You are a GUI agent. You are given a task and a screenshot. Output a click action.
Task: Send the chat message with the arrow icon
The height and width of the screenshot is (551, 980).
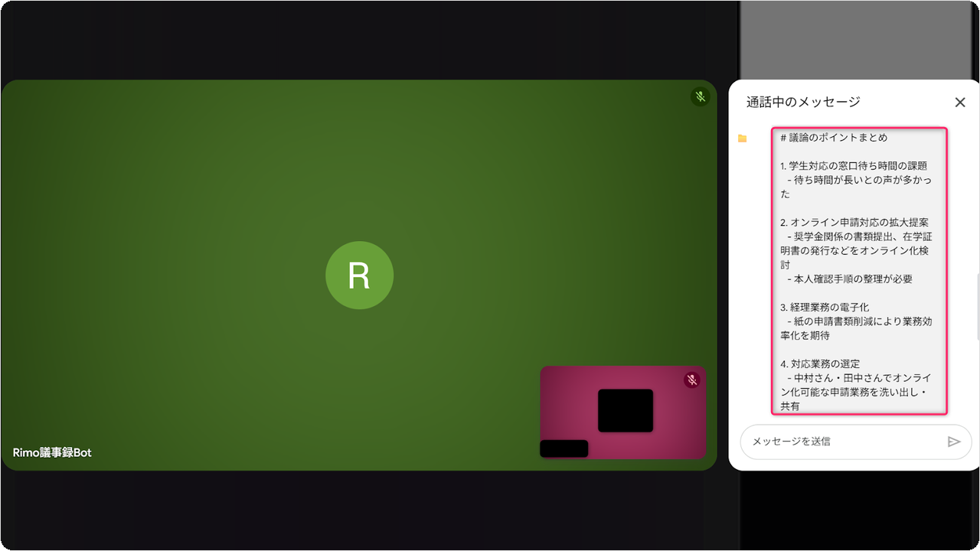point(953,442)
